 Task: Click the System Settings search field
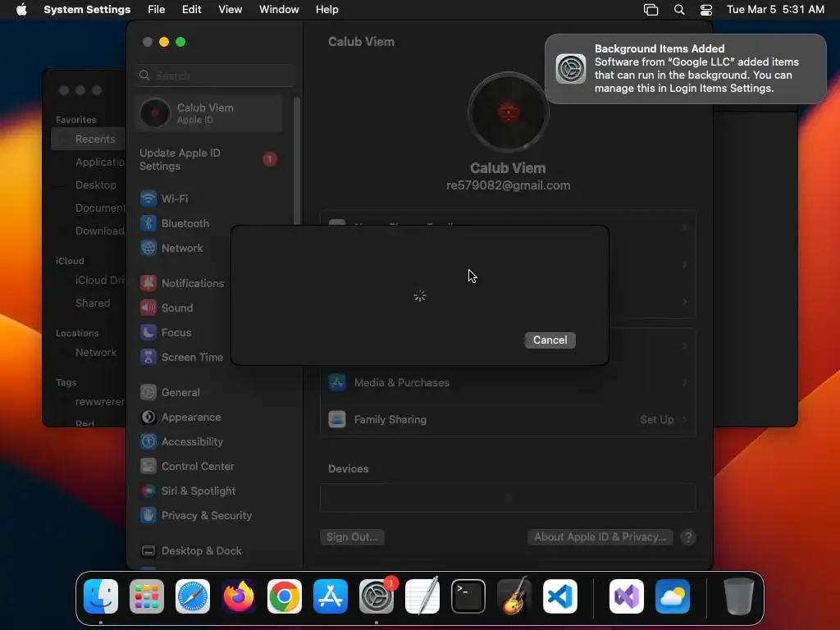point(215,75)
